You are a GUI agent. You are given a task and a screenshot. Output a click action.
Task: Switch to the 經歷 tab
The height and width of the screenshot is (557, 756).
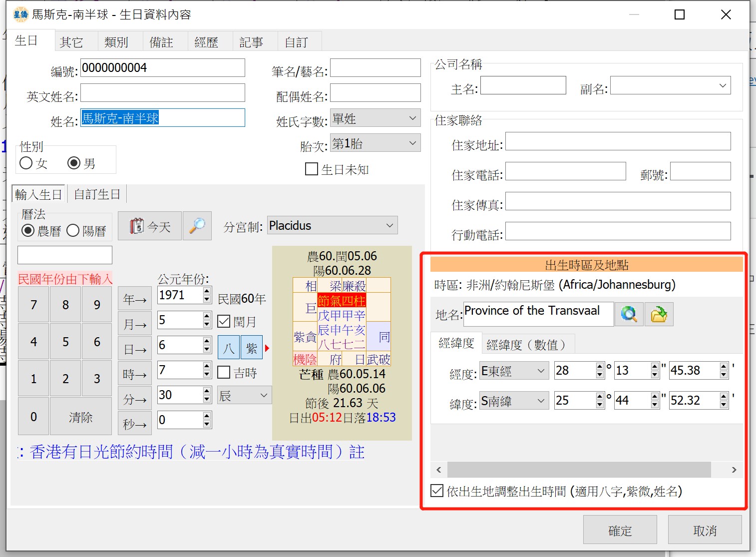[206, 42]
